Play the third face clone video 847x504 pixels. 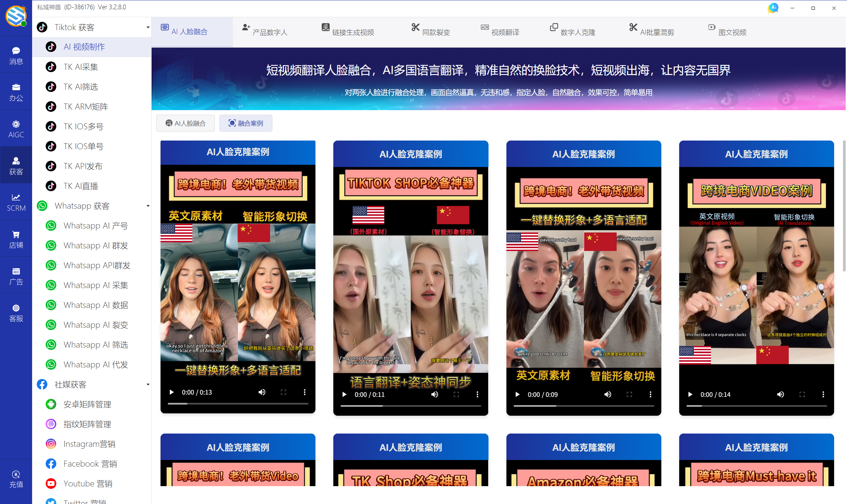pos(517,394)
